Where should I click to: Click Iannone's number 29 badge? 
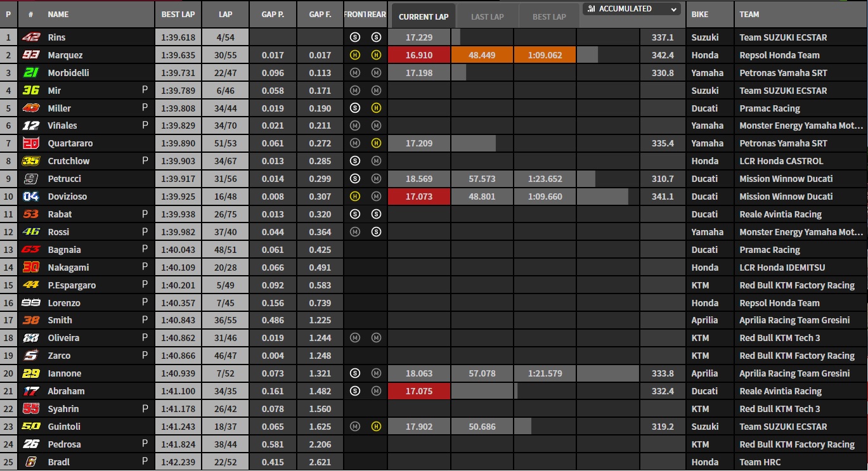point(30,373)
